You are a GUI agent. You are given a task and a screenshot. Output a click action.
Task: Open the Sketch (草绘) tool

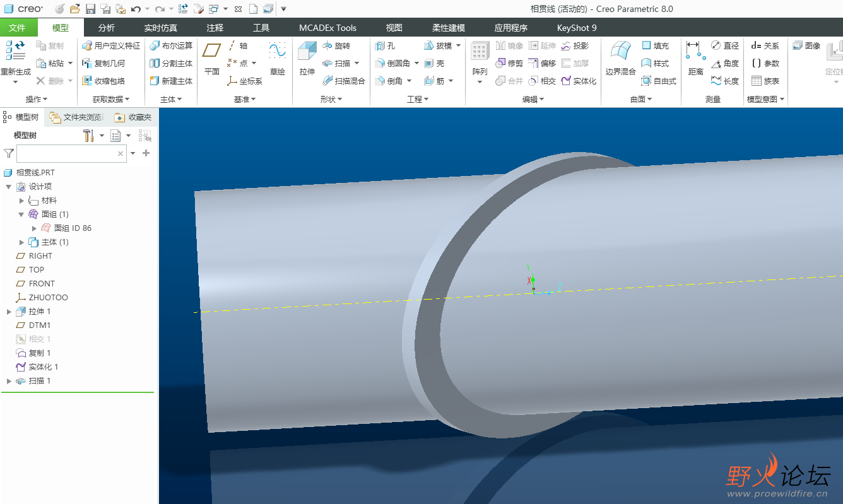[278, 58]
